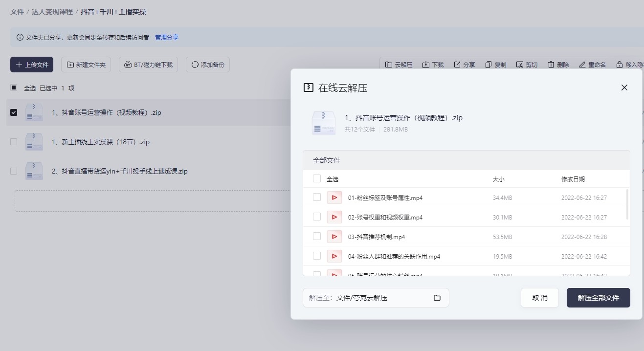Click the zip file icon in dialog header

pyautogui.click(x=324, y=123)
